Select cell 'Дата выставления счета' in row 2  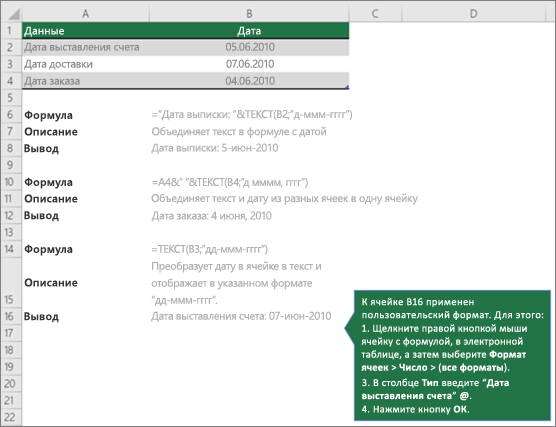(x=85, y=47)
